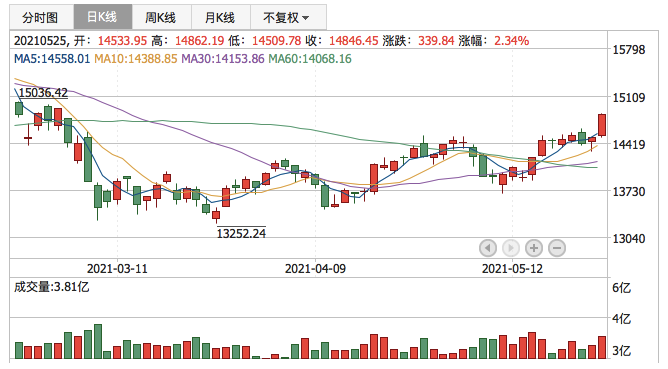Click the 涨幅 2.34% value
The image size is (668, 369).
pyautogui.click(x=511, y=41)
